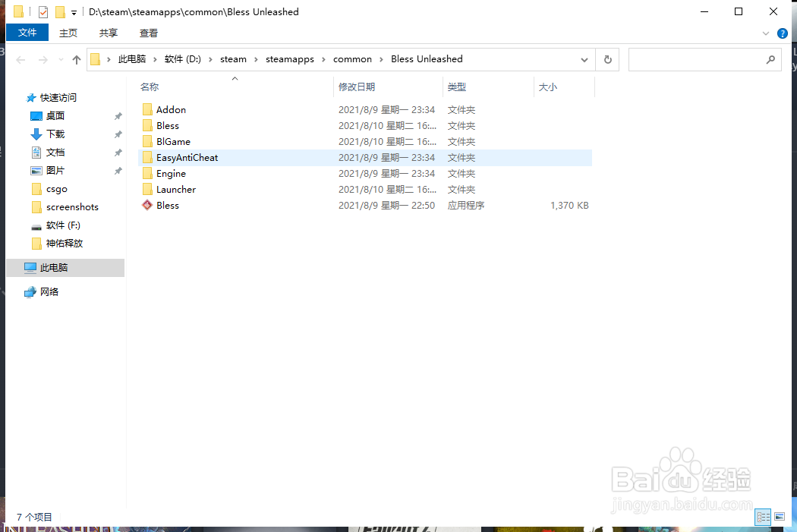Go to common in breadcrumb path
This screenshot has width=797, height=532.
click(352, 59)
